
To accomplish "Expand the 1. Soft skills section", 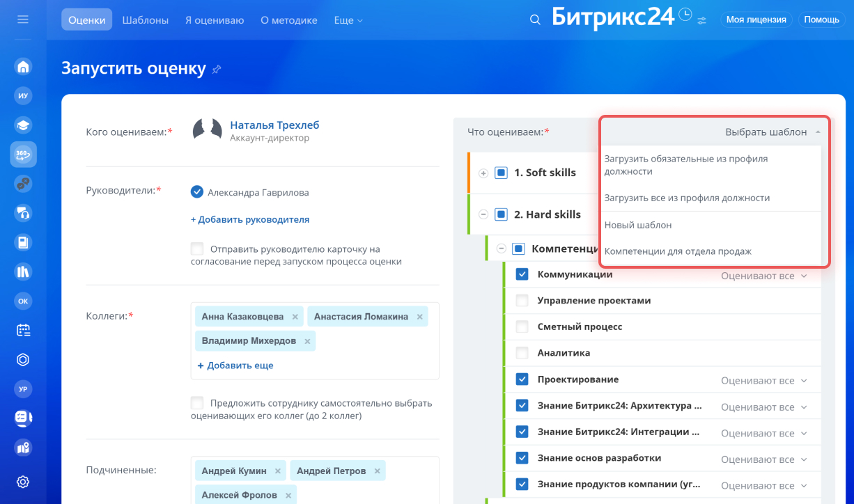I will 483,173.
